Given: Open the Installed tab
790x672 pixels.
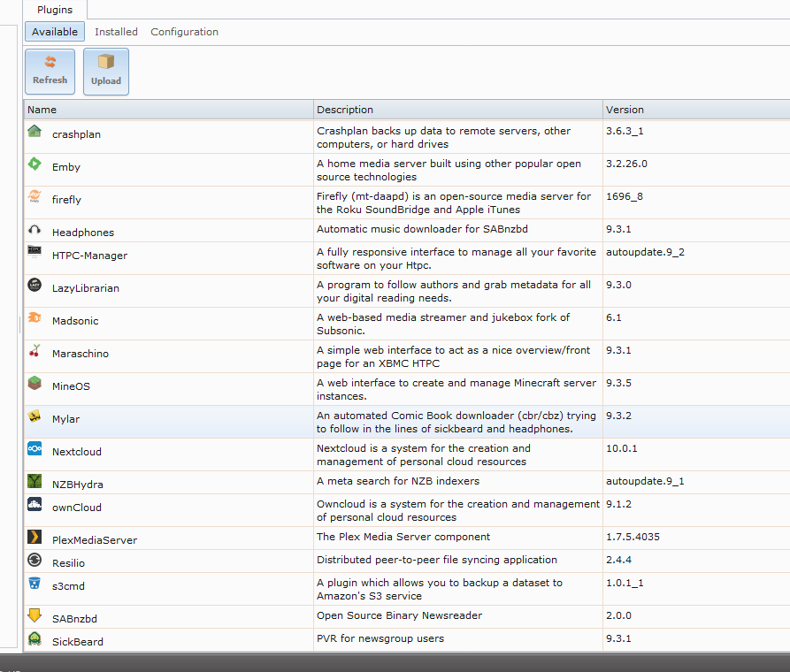Looking at the screenshot, I should tap(116, 32).
